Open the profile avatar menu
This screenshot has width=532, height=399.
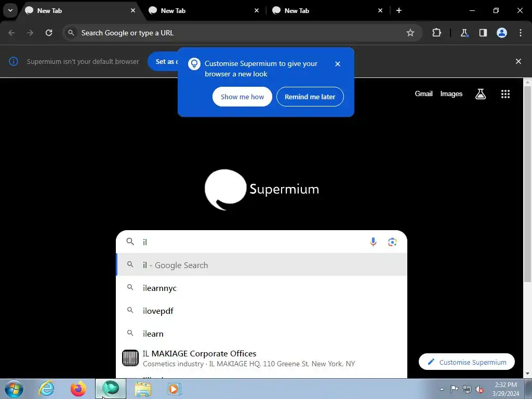click(x=502, y=33)
